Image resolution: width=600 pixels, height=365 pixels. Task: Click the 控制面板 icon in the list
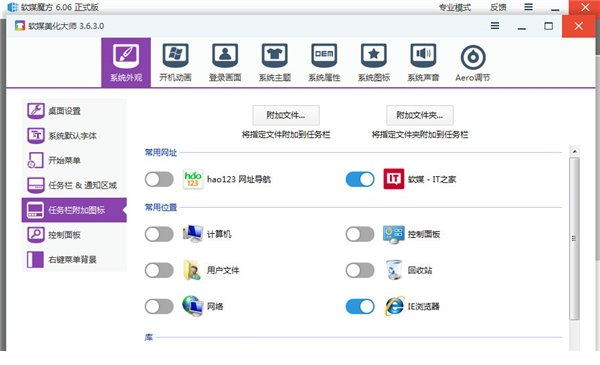coord(394,234)
